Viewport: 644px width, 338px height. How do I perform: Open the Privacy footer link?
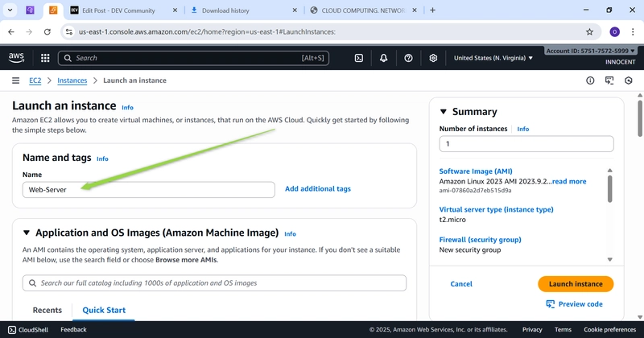[x=532, y=329]
